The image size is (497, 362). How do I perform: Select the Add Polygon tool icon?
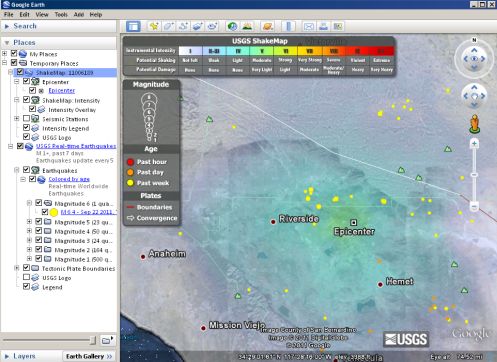pyautogui.click(x=169, y=26)
